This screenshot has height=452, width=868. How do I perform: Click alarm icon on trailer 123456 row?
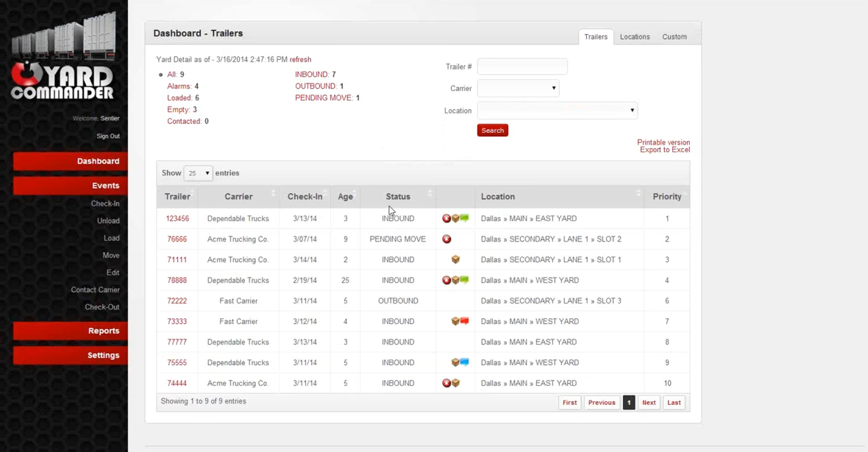point(447,218)
